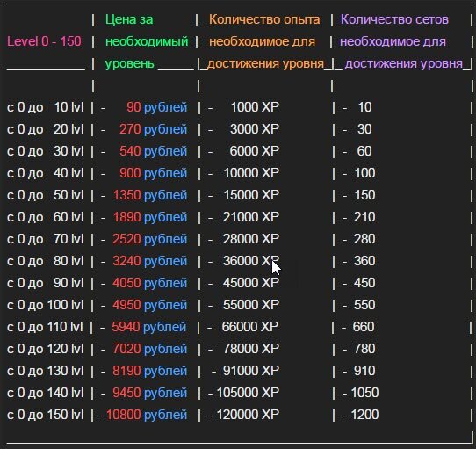476x449 pixels.
Task: Click the '3240 рублей' price entry
Action: coord(150,261)
